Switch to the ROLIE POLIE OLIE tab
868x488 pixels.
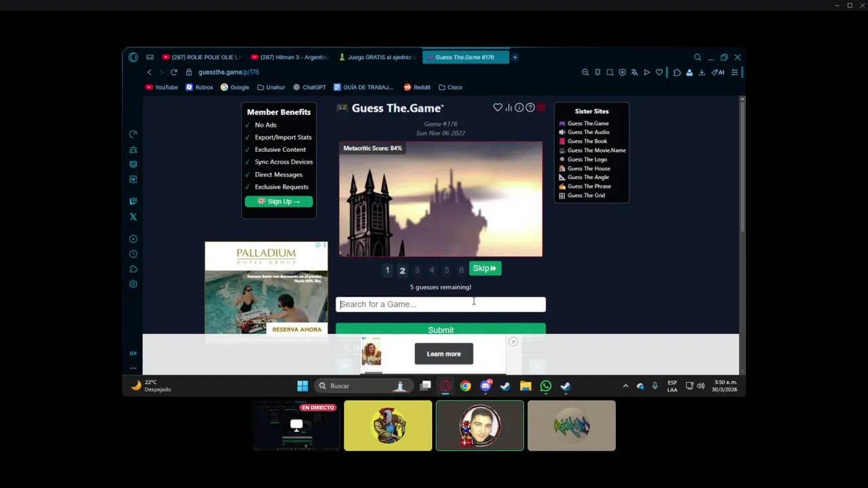[201, 58]
